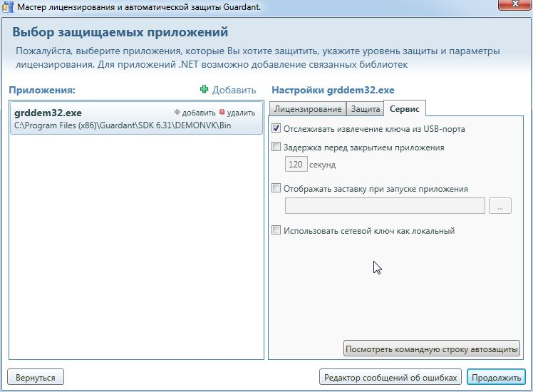Enable Задержка перед закрытием приложения checkbox
Image resolution: width=533 pixels, height=392 pixels.
click(x=276, y=148)
